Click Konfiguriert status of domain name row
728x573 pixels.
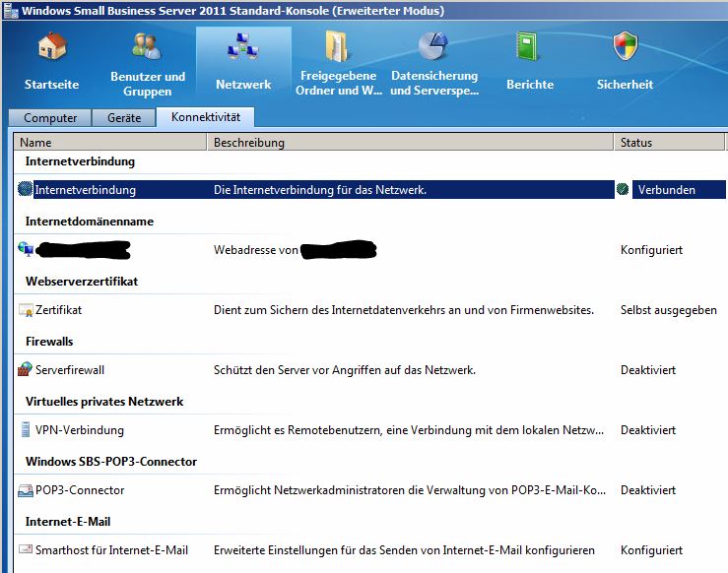point(651,250)
